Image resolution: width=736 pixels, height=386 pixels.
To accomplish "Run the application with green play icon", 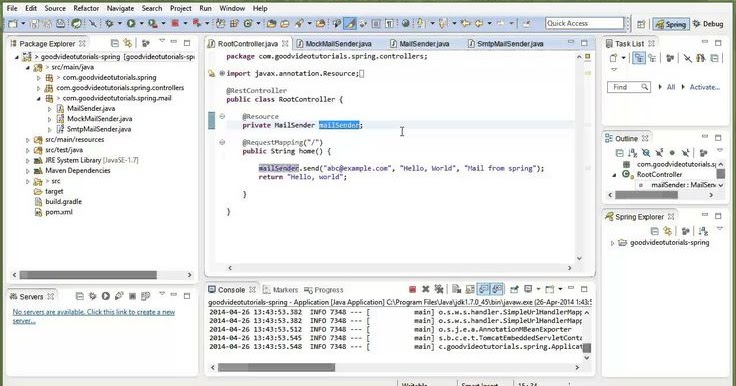I will click(130, 23).
